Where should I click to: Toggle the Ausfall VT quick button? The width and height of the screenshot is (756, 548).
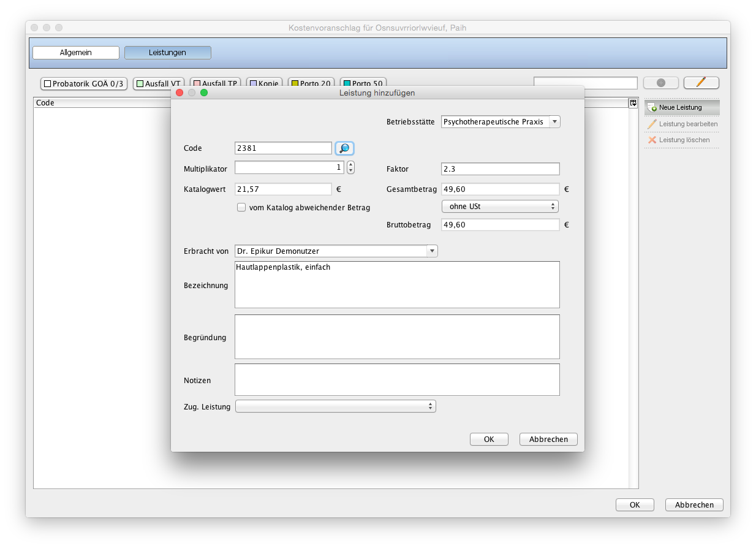point(159,84)
